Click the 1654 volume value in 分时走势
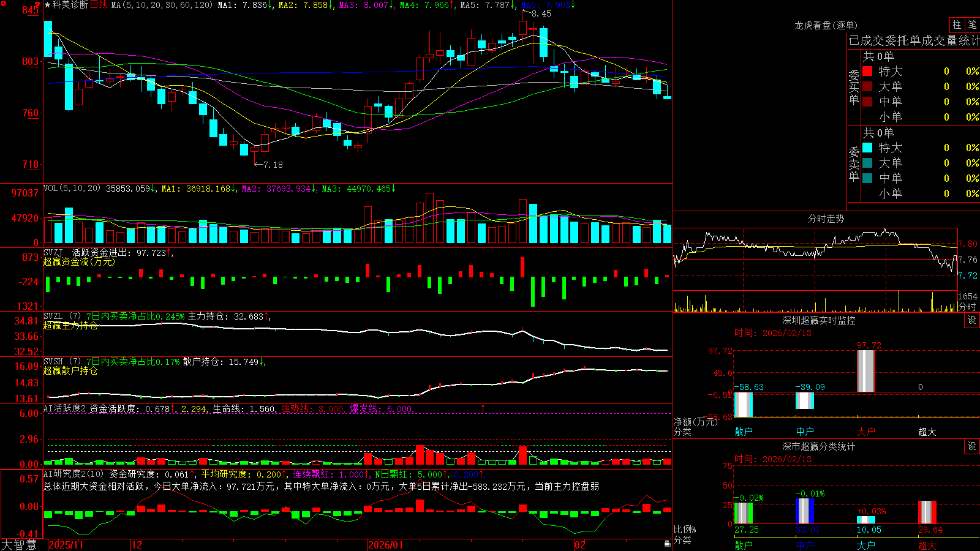Image resolution: width=980 pixels, height=551 pixels. (968, 297)
